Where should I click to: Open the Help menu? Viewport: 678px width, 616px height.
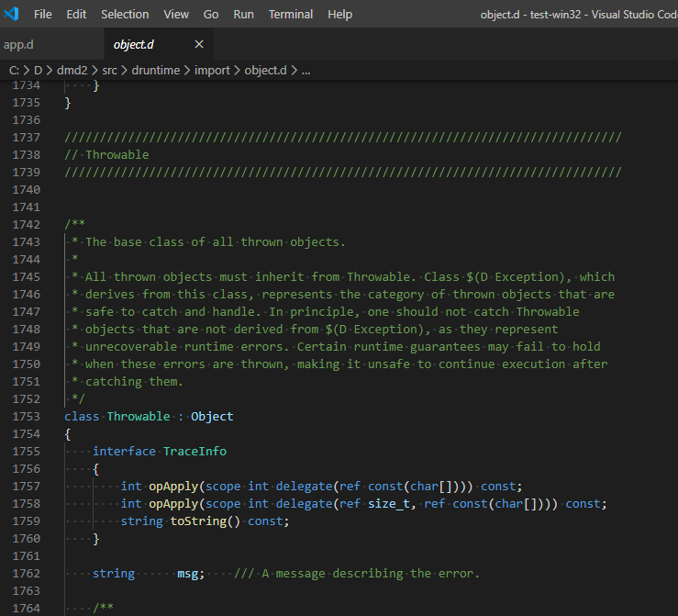point(339,15)
